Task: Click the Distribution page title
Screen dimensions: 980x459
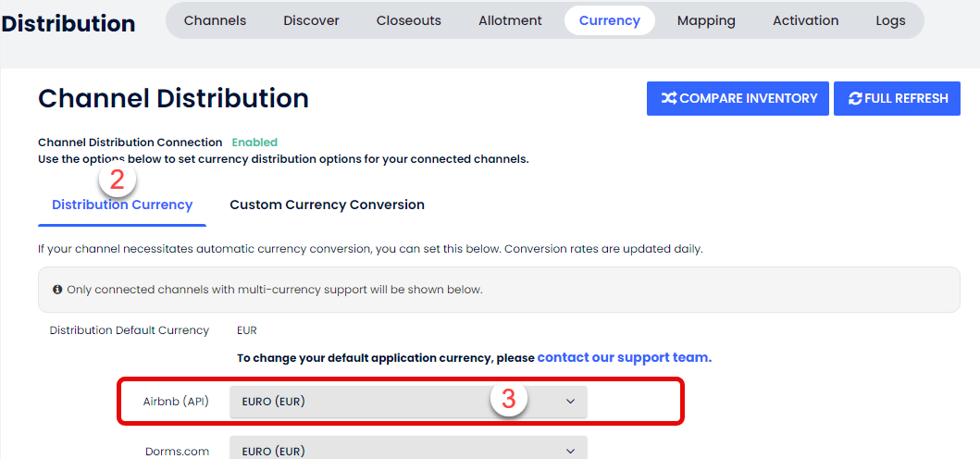Action: tap(68, 23)
